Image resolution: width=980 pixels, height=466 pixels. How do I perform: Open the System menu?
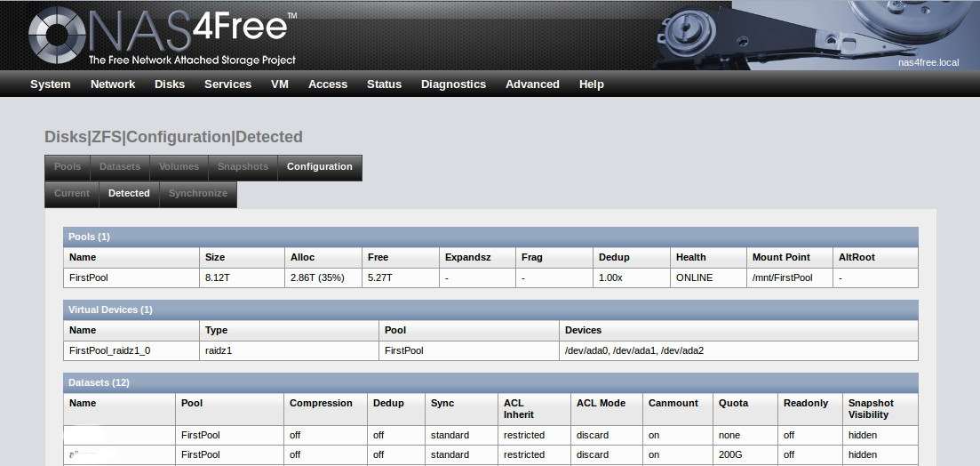50,84
